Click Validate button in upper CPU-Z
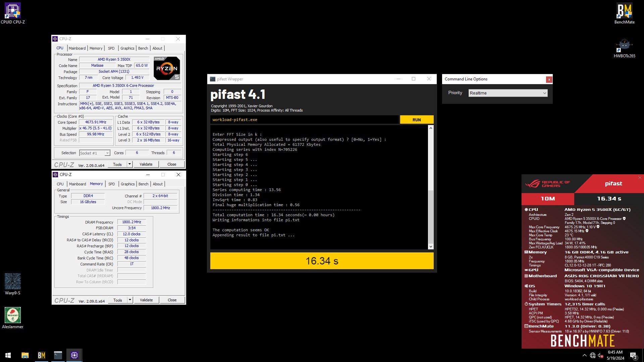This screenshot has width=644, height=362. pyautogui.click(x=146, y=164)
